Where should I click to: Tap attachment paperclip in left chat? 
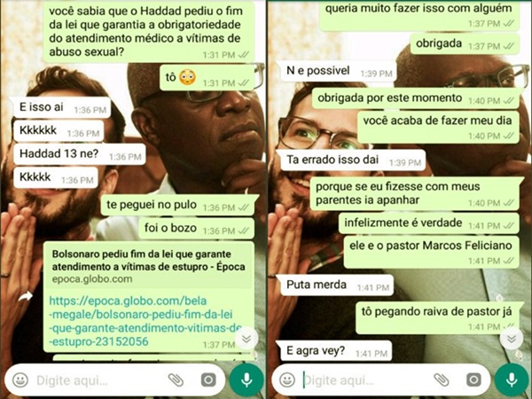[x=176, y=380]
